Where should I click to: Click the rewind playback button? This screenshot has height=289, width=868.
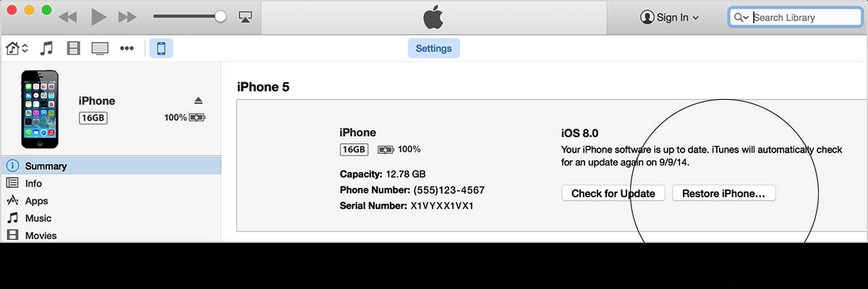[67, 17]
